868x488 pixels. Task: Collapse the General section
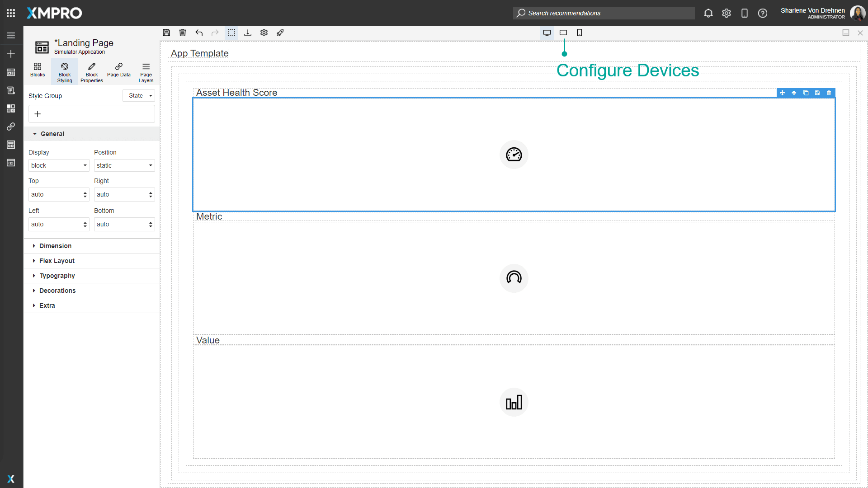52,134
